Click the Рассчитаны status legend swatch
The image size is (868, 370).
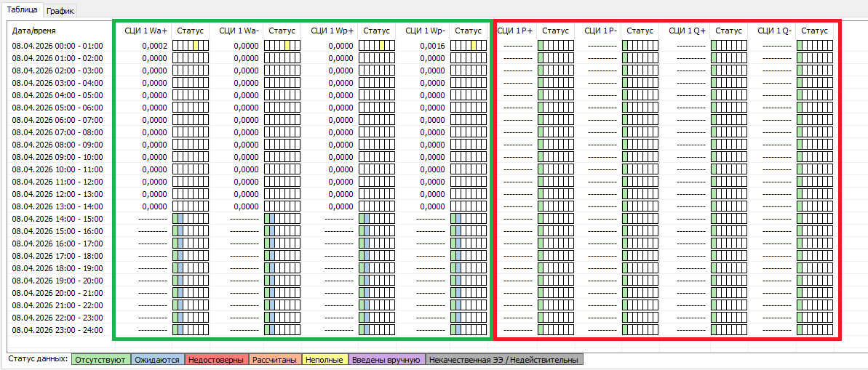pos(274,359)
